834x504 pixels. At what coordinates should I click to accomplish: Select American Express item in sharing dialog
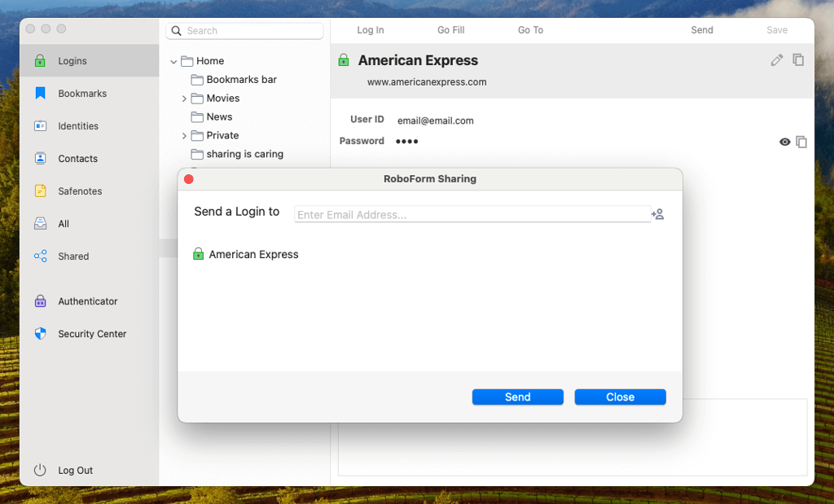coord(246,254)
